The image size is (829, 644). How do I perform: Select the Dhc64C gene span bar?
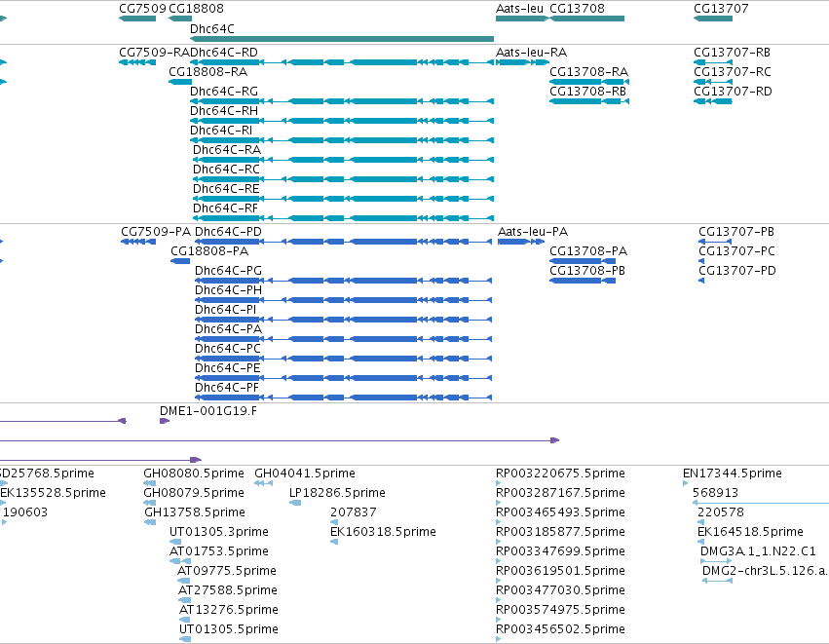(342, 39)
